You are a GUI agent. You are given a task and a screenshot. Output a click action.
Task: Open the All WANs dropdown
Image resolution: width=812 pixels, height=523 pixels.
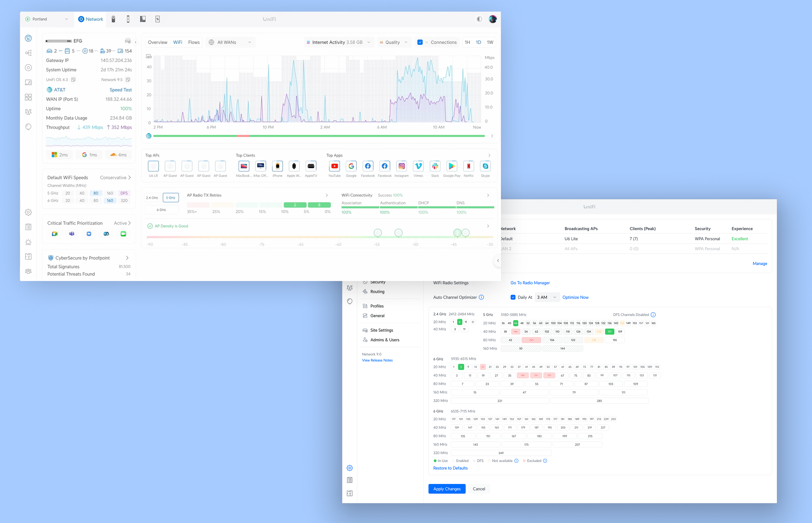click(x=231, y=42)
